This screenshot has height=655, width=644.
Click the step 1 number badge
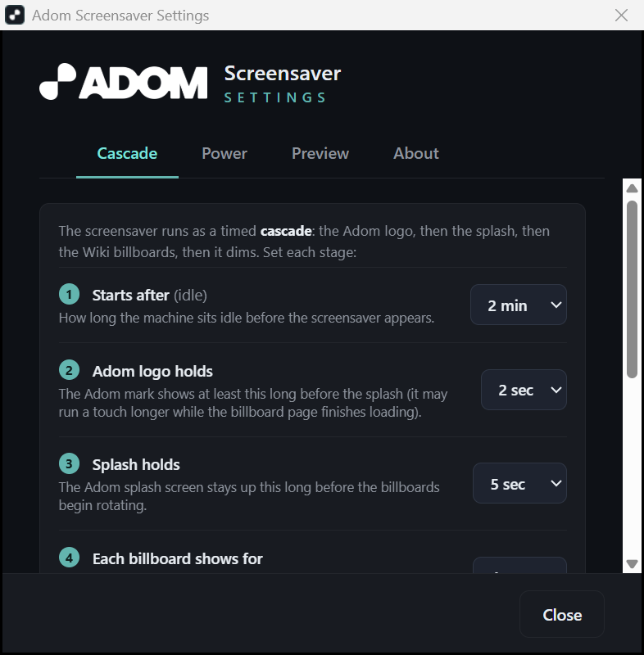pos(69,294)
